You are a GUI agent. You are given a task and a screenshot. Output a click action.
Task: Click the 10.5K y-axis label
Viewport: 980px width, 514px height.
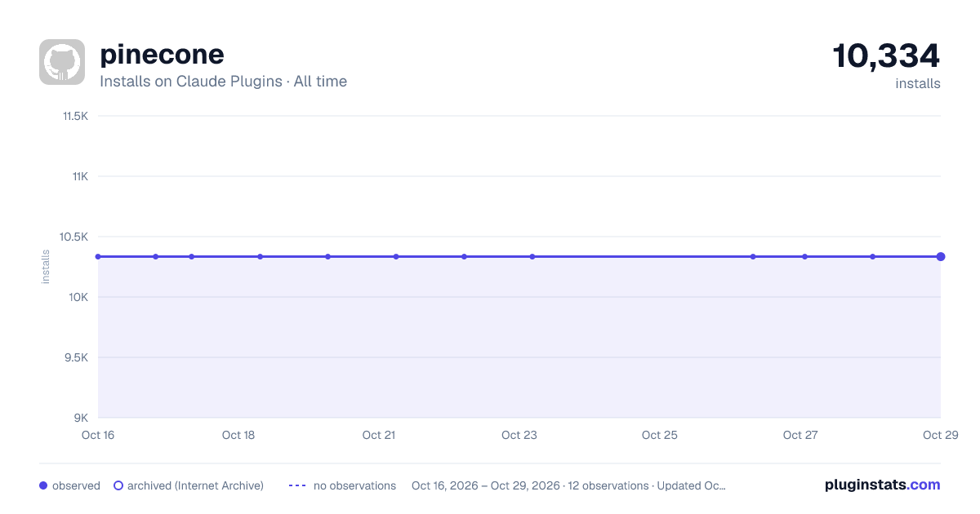click(73, 237)
